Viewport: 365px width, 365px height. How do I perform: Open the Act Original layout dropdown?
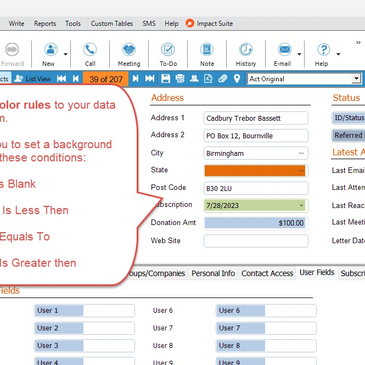coord(356,79)
